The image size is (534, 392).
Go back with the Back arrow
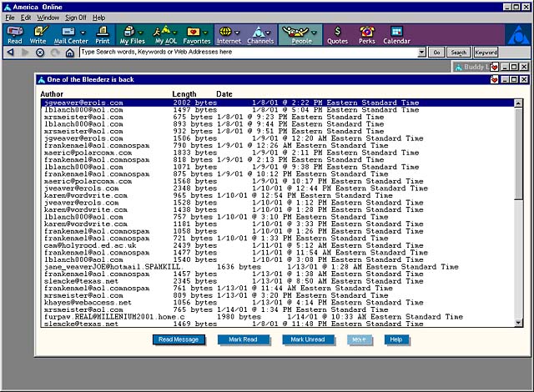11,53
